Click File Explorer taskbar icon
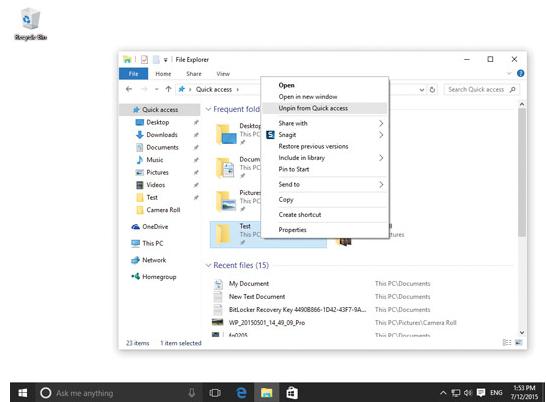546x402 pixels. pos(266,393)
